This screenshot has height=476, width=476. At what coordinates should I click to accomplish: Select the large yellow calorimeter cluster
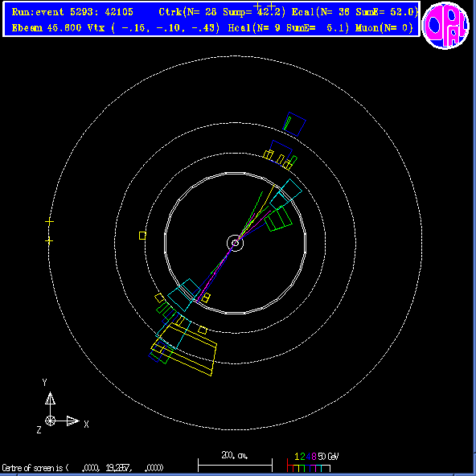184,349
